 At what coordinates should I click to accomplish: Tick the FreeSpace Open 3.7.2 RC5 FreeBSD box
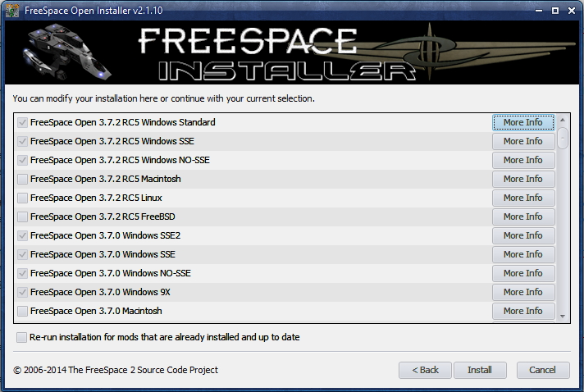[x=22, y=217]
